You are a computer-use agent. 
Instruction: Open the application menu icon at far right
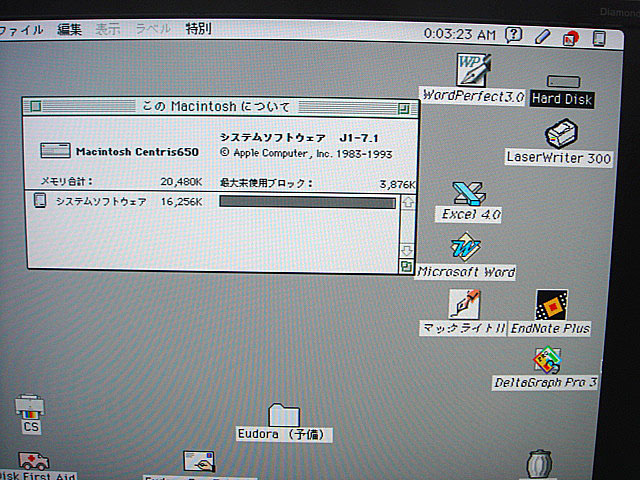click(599, 38)
